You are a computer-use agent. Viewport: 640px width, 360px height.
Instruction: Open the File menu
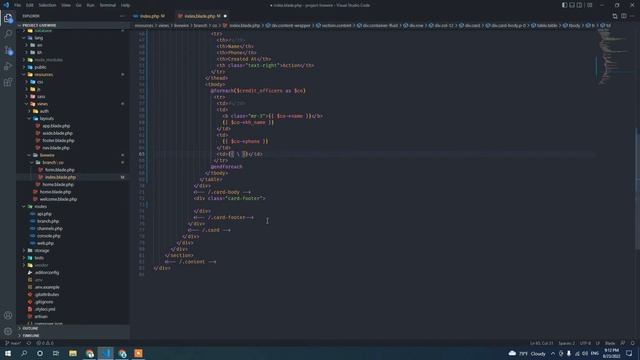tap(18, 5)
